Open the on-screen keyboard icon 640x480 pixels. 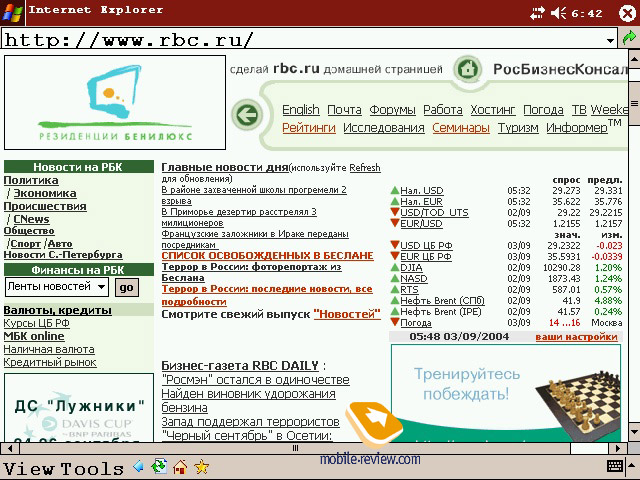(x=614, y=466)
